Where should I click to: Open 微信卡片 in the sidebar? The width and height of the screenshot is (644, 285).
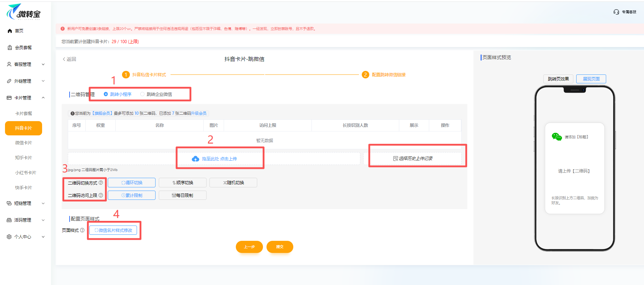(x=24, y=143)
